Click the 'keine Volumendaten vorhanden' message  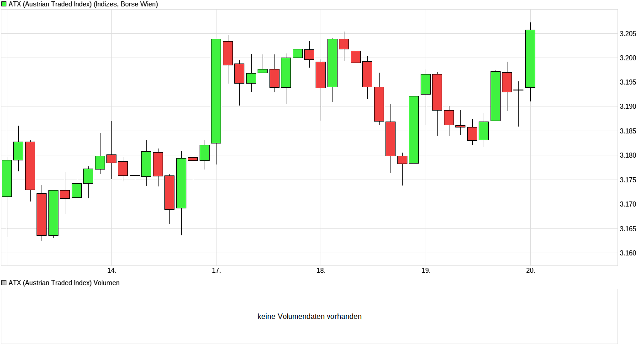point(310,316)
